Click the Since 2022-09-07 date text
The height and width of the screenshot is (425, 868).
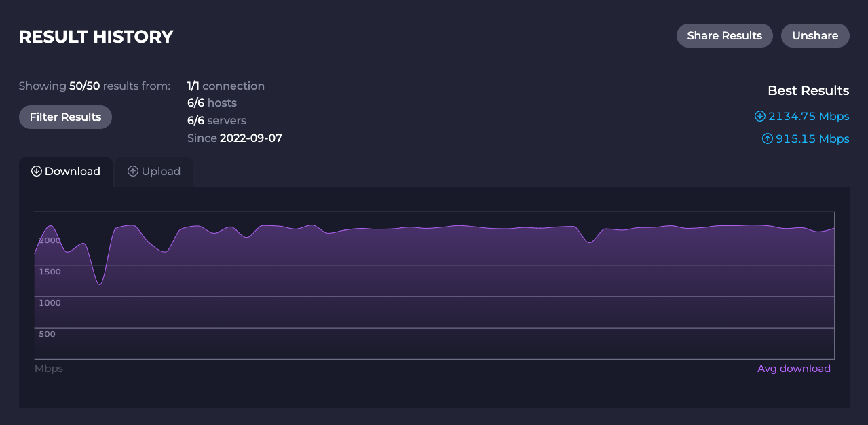(235, 138)
